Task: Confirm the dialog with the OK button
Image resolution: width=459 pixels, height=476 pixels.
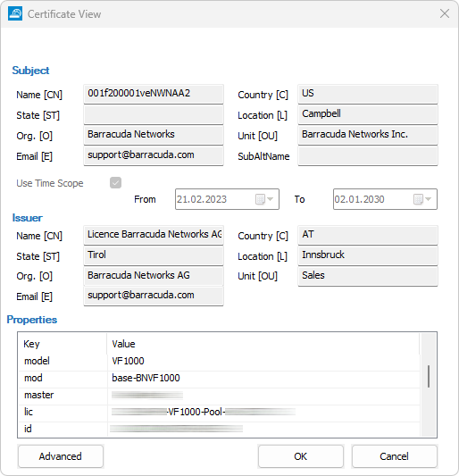Action: pyautogui.click(x=301, y=456)
